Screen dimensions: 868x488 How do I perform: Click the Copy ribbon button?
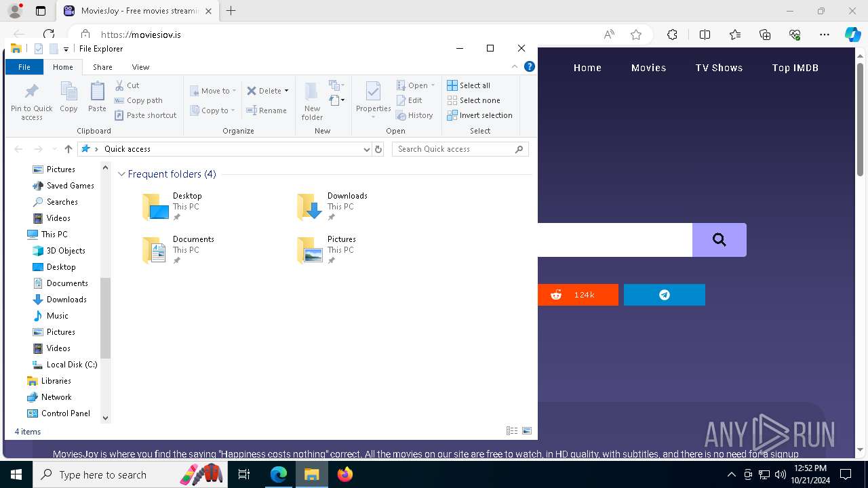68,98
